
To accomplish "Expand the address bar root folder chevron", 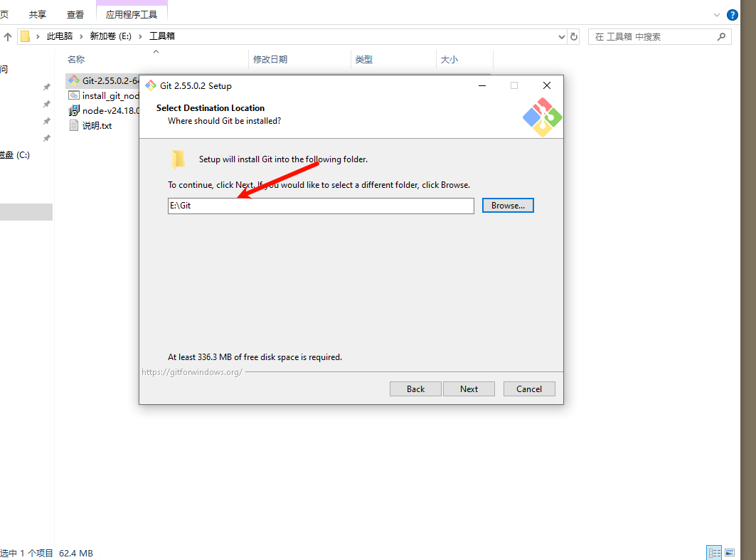I will point(38,37).
